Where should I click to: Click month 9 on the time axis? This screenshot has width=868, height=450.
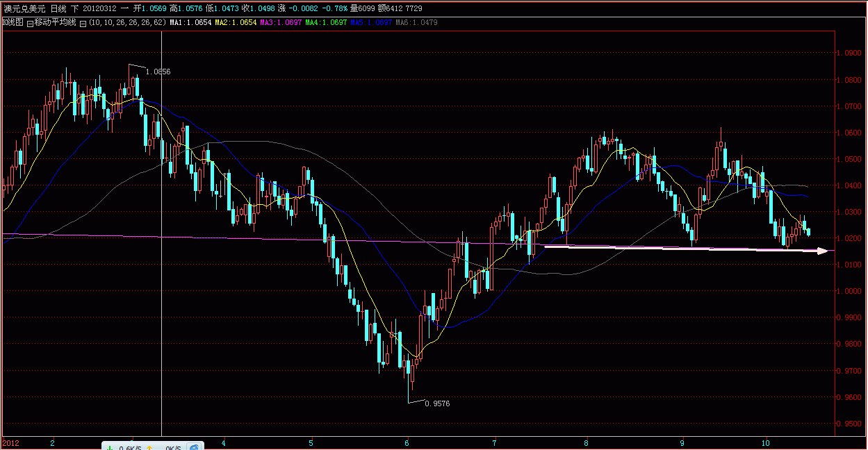coord(682,442)
